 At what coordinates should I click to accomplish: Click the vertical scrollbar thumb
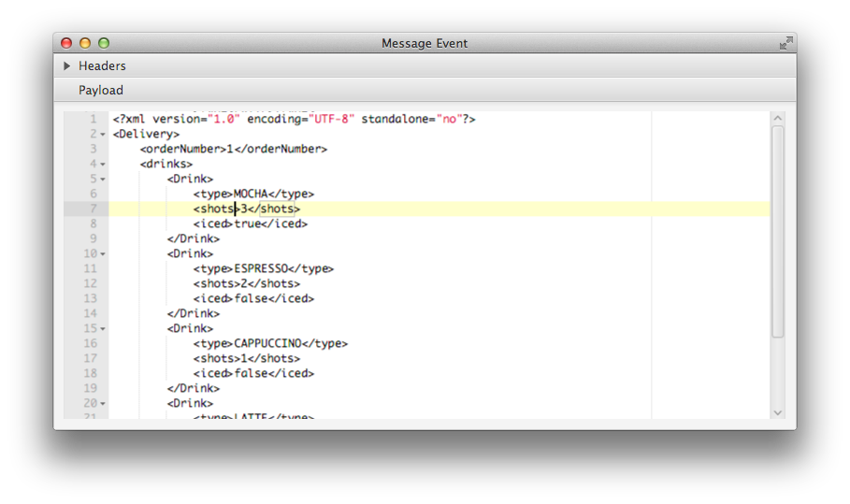click(777, 232)
